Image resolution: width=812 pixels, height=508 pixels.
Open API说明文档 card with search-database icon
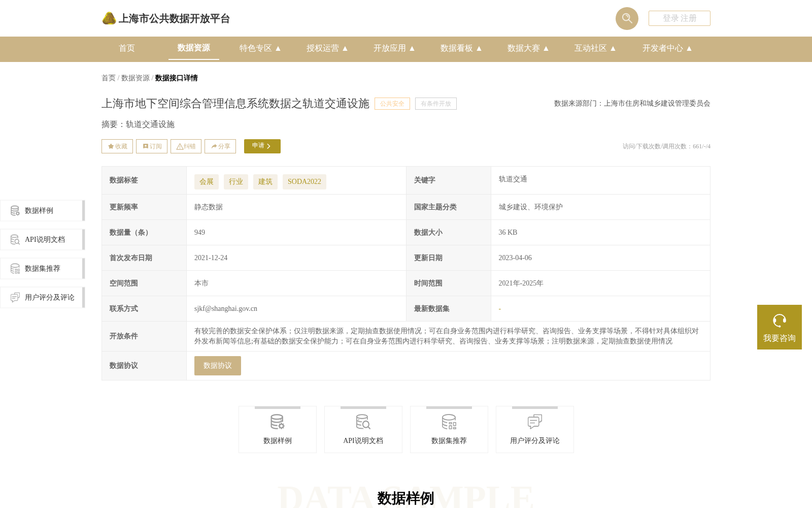click(x=363, y=429)
